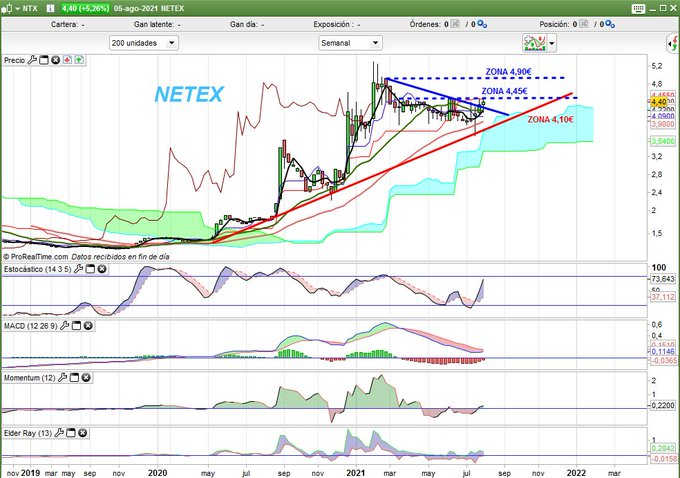Click the Posición gears settings icon
Screen dimensions: 680x478
click(610, 24)
